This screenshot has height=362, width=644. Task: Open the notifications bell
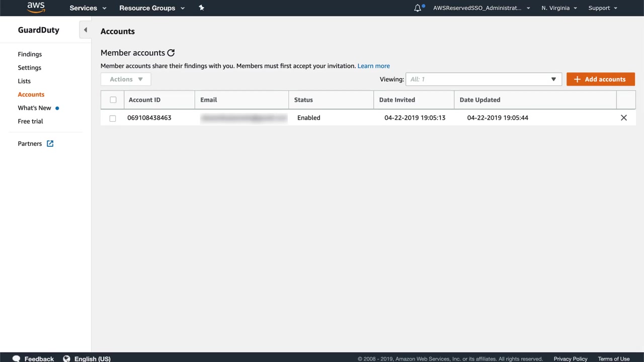[x=418, y=8]
